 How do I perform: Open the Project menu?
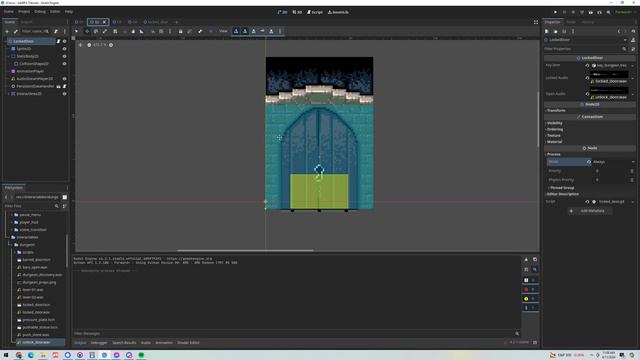tap(24, 11)
